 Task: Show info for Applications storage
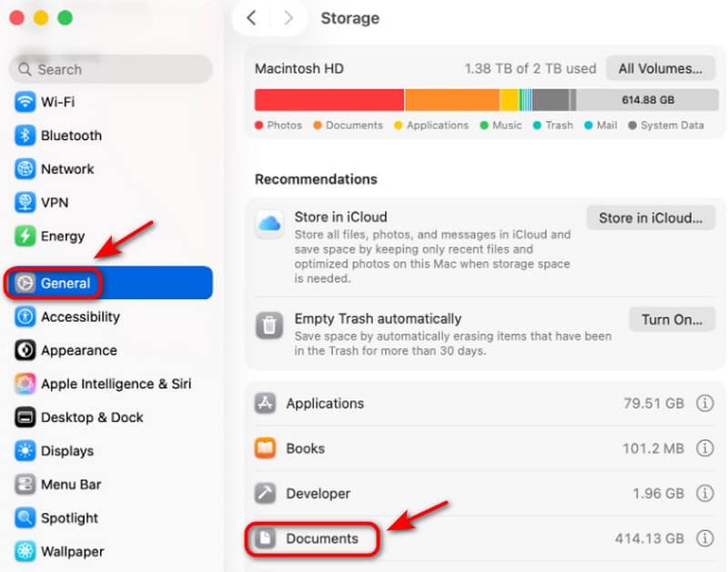coord(704,404)
